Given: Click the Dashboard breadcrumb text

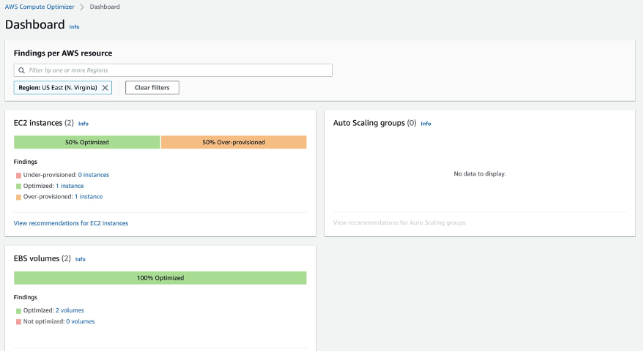Looking at the screenshot, I should pyautogui.click(x=105, y=7).
